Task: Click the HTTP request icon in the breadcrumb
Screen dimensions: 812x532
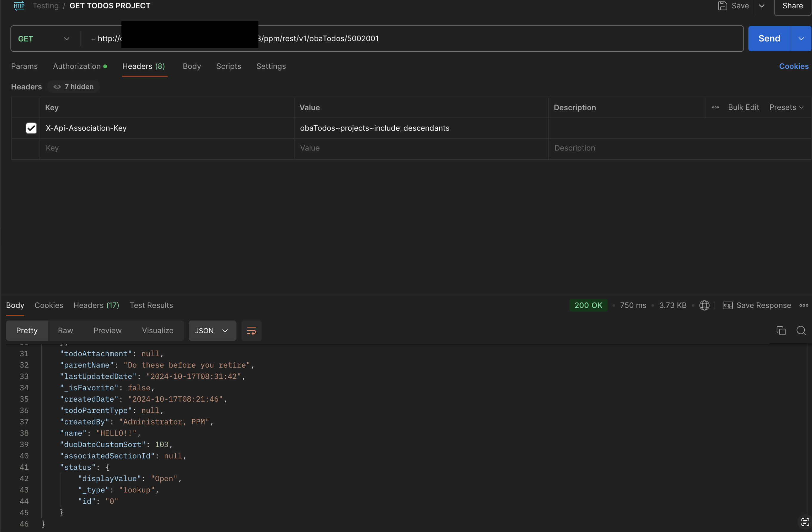Action: 19,6
